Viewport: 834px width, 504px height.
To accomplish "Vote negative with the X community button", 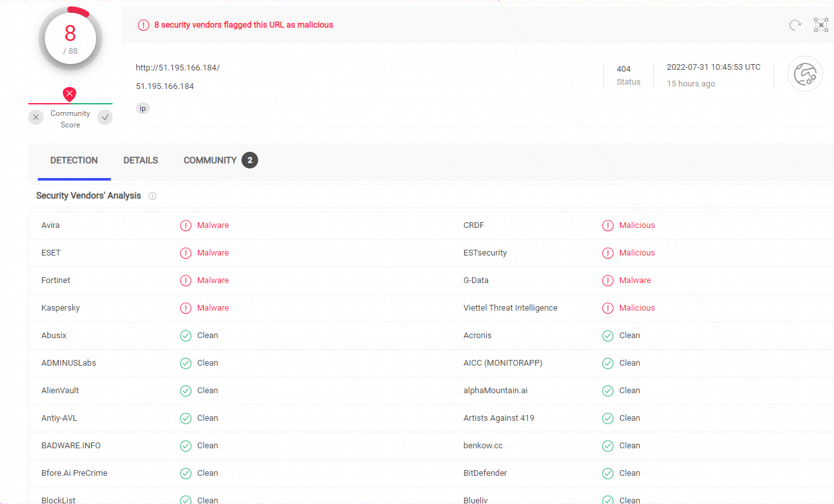I will (x=36, y=117).
